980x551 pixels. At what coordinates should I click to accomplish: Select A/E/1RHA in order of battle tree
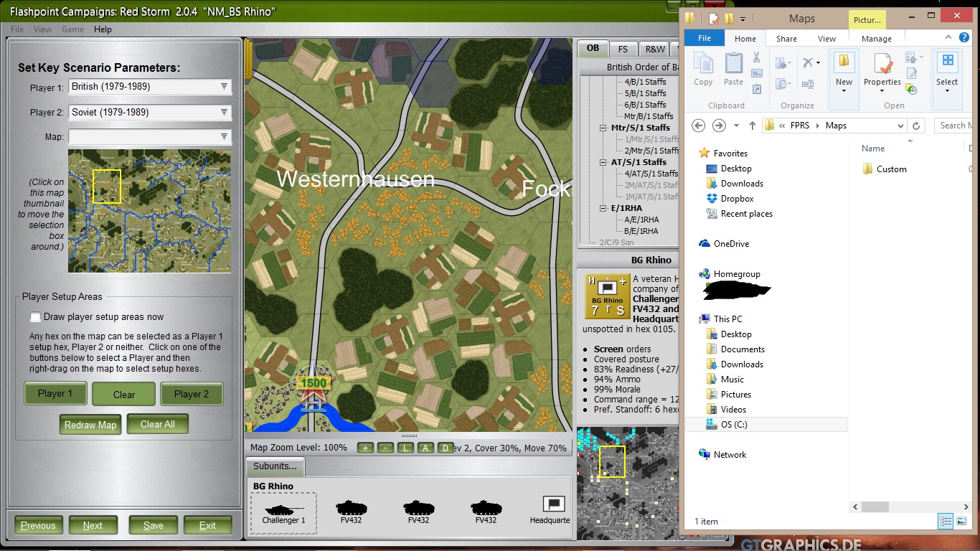[641, 220]
